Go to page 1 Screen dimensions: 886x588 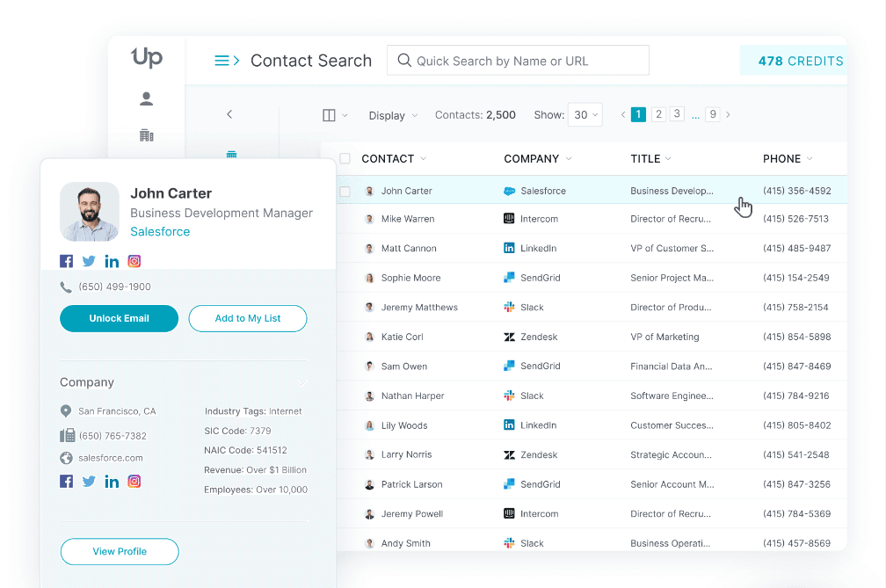pyautogui.click(x=638, y=114)
